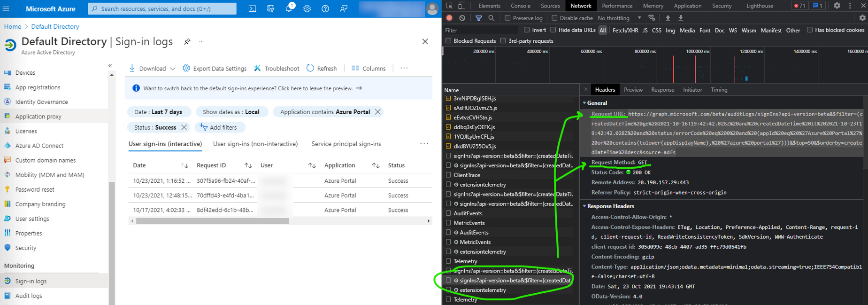
Task: Open Azure notifications bell
Action: point(289,9)
